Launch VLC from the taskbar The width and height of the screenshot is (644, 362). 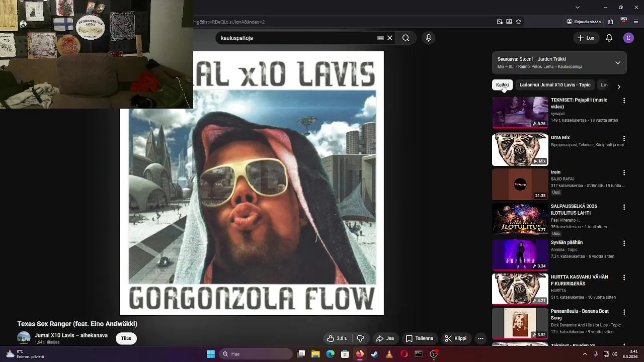(389, 354)
